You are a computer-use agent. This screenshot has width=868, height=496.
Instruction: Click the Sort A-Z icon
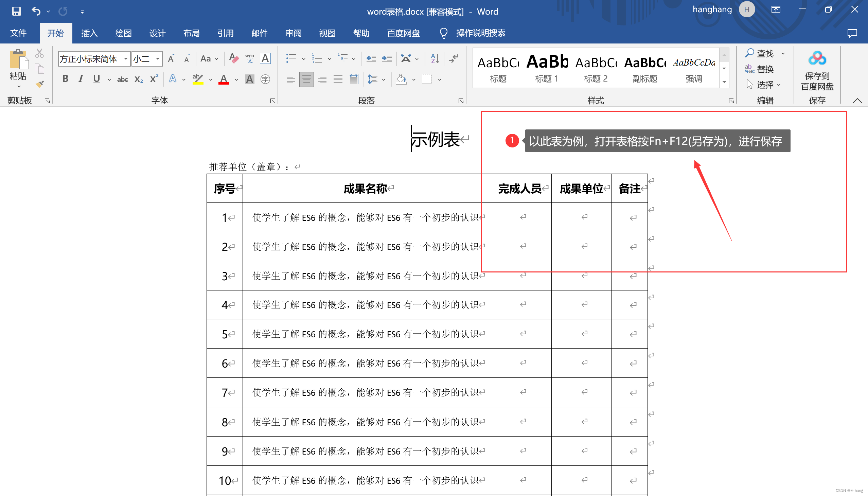click(x=435, y=58)
